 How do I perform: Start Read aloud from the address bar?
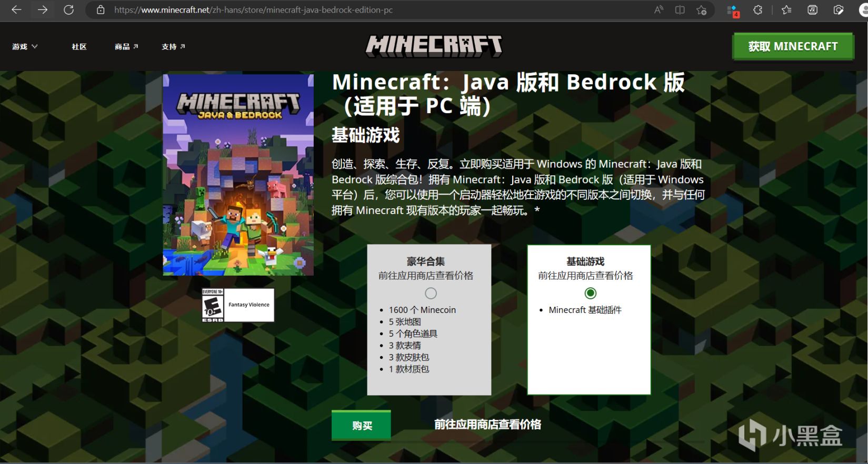pyautogui.click(x=659, y=10)
